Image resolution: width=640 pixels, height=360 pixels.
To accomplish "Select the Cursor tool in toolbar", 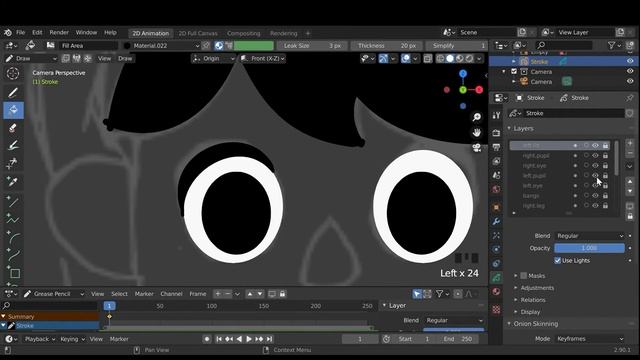I will (13, 73).
